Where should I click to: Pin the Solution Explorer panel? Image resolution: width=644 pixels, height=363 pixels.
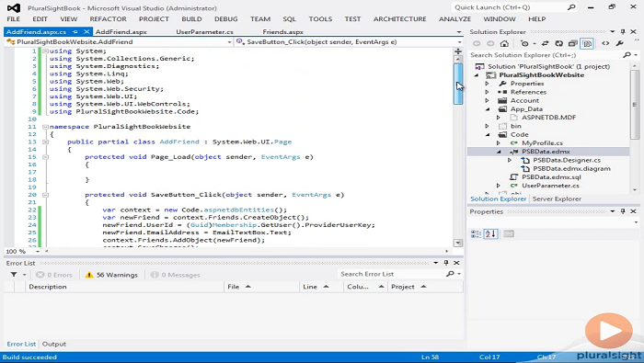[623, 31]
